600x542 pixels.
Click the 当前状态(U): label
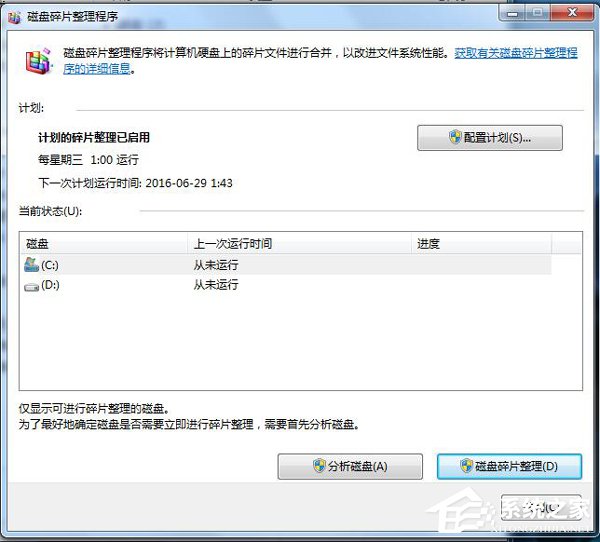coord(50,211)
